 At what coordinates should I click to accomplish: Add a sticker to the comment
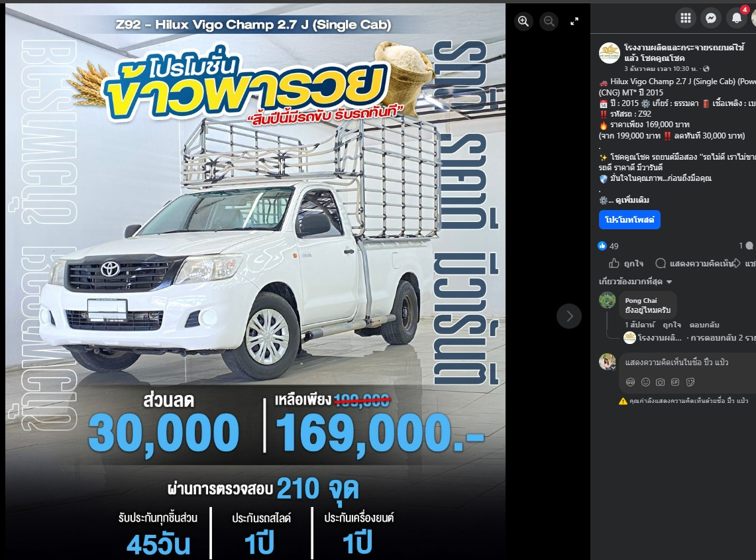tap(690, 382)
